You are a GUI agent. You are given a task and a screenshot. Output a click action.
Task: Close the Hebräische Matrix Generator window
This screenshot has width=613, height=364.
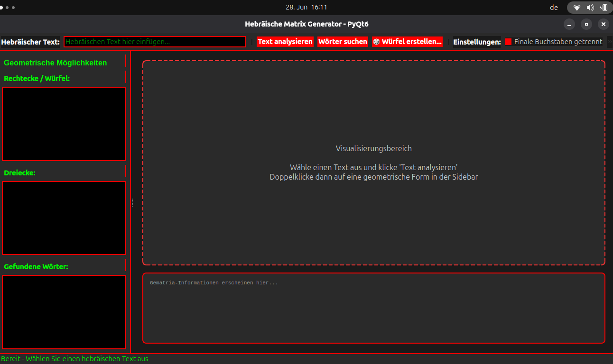[x=604, y=24]
